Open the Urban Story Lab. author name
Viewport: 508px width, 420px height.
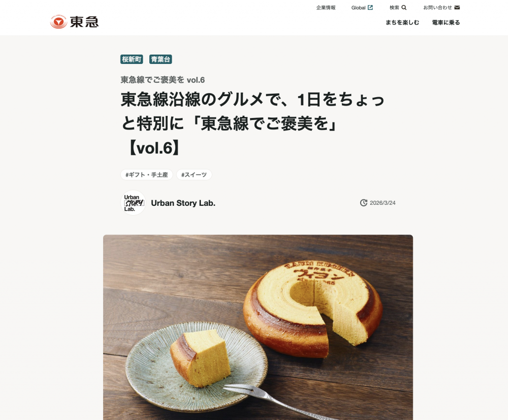point(183,203)
